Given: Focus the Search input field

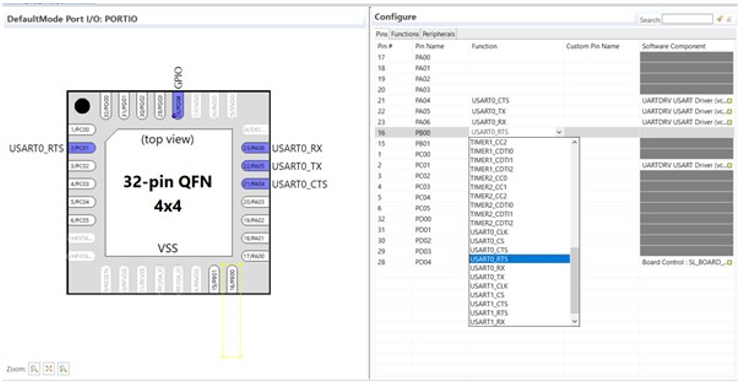Looking at the screenshot, I should [687, 19].
